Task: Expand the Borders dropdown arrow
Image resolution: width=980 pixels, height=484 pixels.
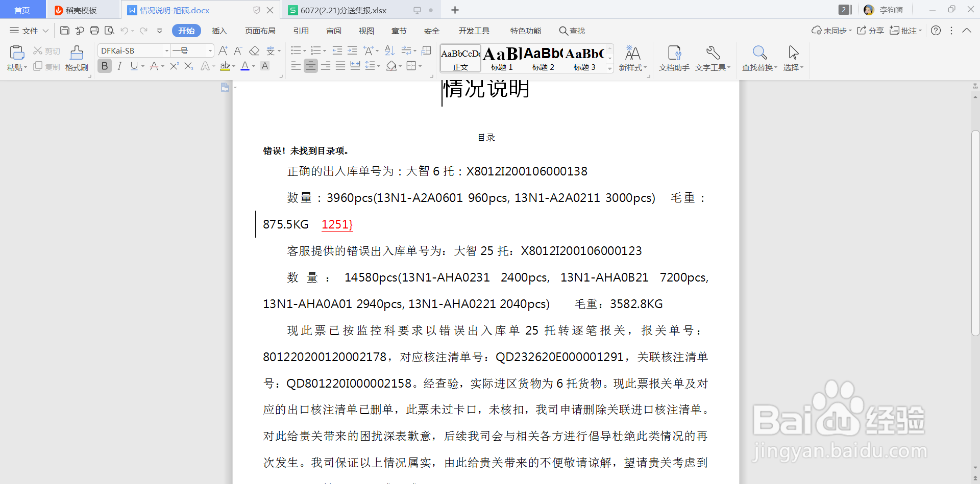Action: click(x=420, y=66)
